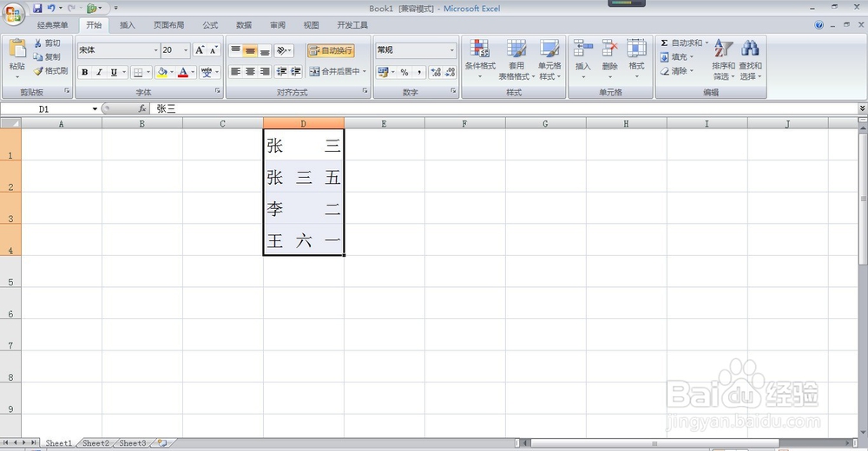Image resolution: width=868 pixels, height=451 pixels.
Task: Toggle middle vertical alignment
Action: (x=250, y=50)
